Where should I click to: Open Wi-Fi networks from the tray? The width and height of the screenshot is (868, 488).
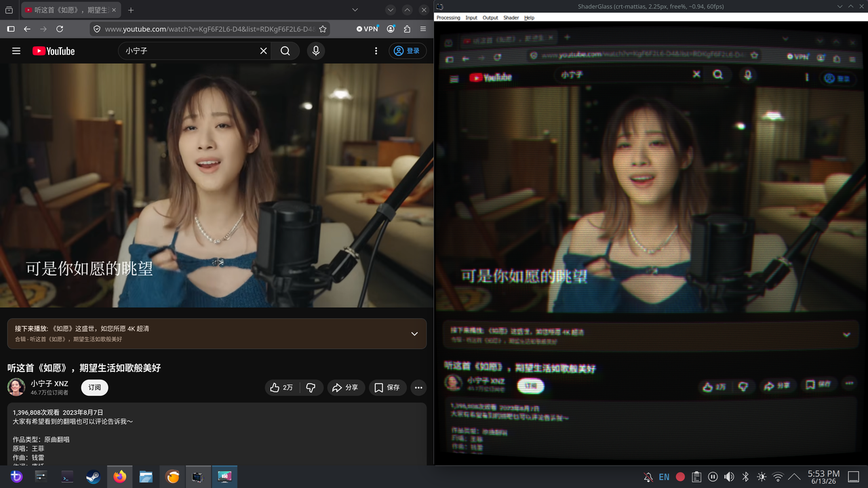[x=778, y=476]
